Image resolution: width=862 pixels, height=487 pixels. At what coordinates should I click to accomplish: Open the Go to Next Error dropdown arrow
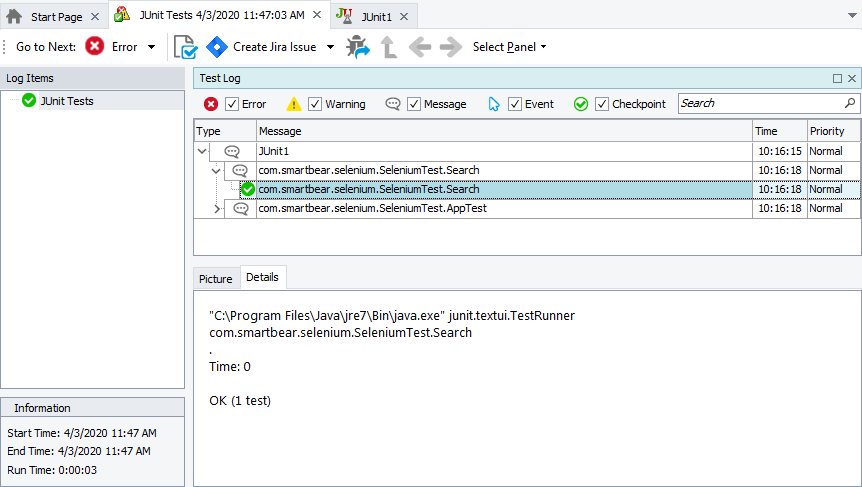coord(151,47)
